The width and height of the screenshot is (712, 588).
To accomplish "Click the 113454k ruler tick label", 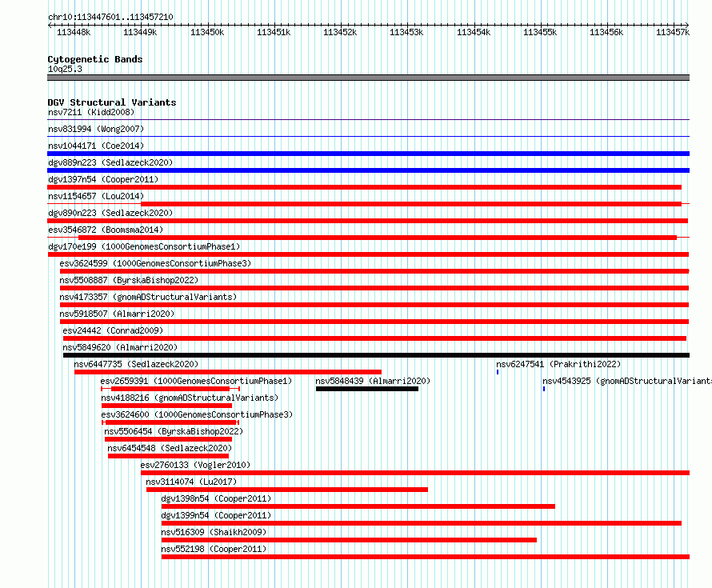I will point(474,32).
